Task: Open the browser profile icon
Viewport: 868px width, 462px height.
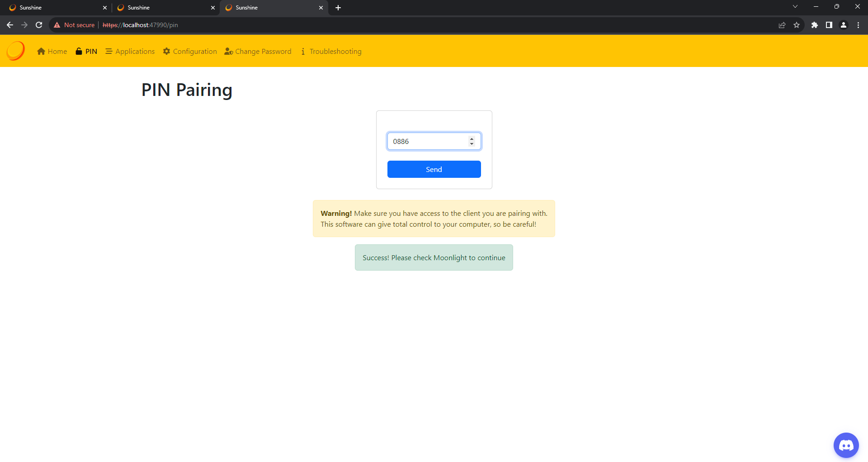Action: (844, 25)
